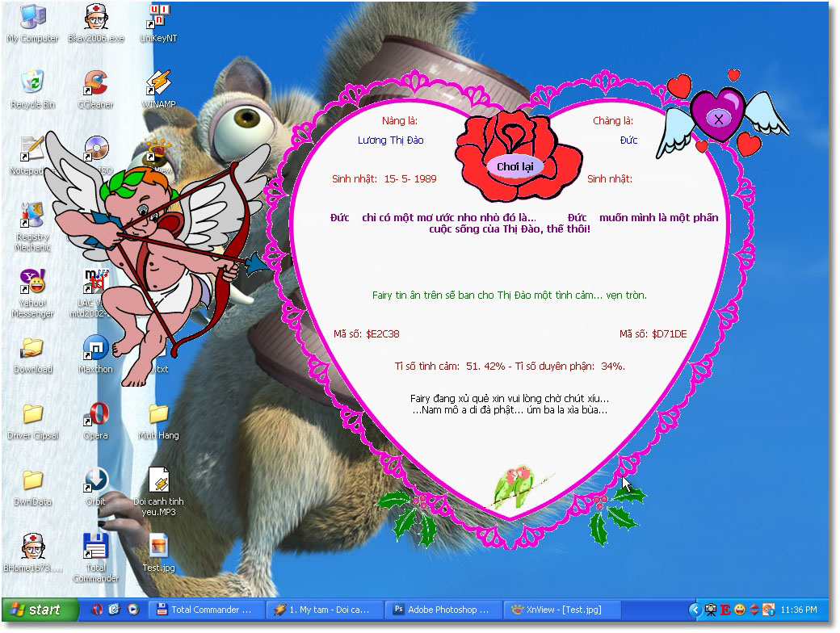Select the Bkav2006.exe desktop icon
Viewport: 840px width, 633px height.
[96, 23]
